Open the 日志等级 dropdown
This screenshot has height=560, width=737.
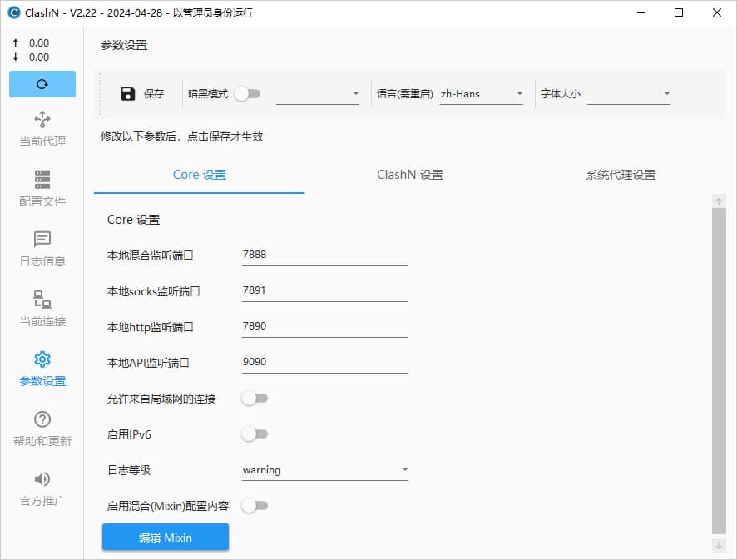(324, 469)
